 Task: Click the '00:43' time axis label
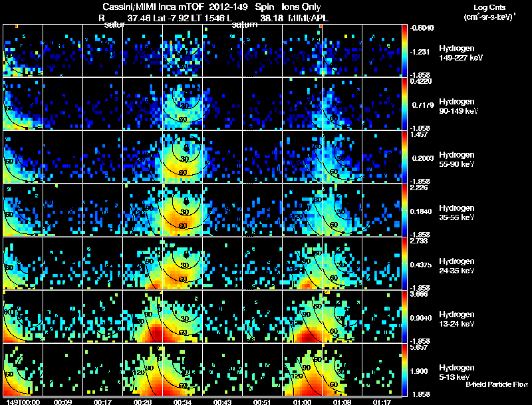(x=222, y=402)
